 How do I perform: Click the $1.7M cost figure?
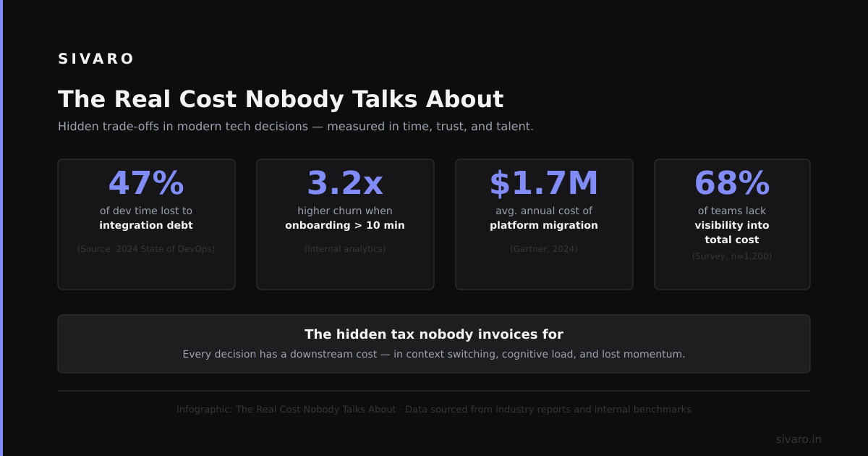pos(544,182)
